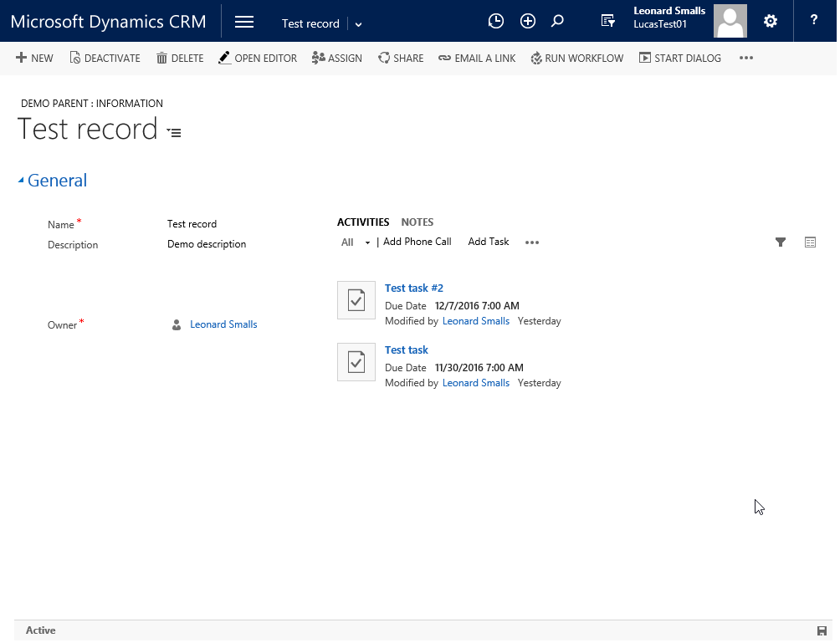The height and width of the screenshot is (643, 840).
Task: Open the Help question mark
Action: point(814,20)
